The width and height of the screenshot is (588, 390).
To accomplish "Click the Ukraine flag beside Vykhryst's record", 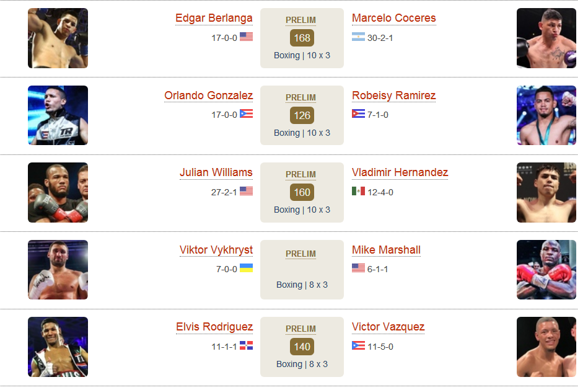I will [247, 268].
